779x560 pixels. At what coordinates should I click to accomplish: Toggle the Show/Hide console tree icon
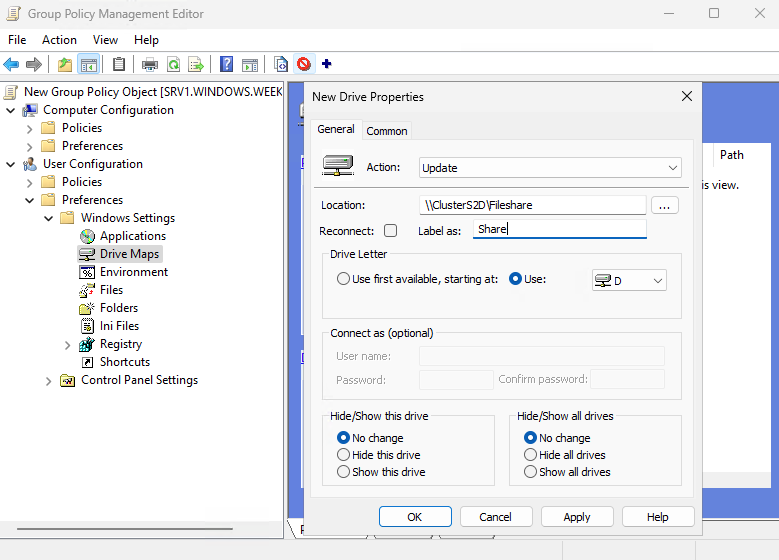coord(88,64)
